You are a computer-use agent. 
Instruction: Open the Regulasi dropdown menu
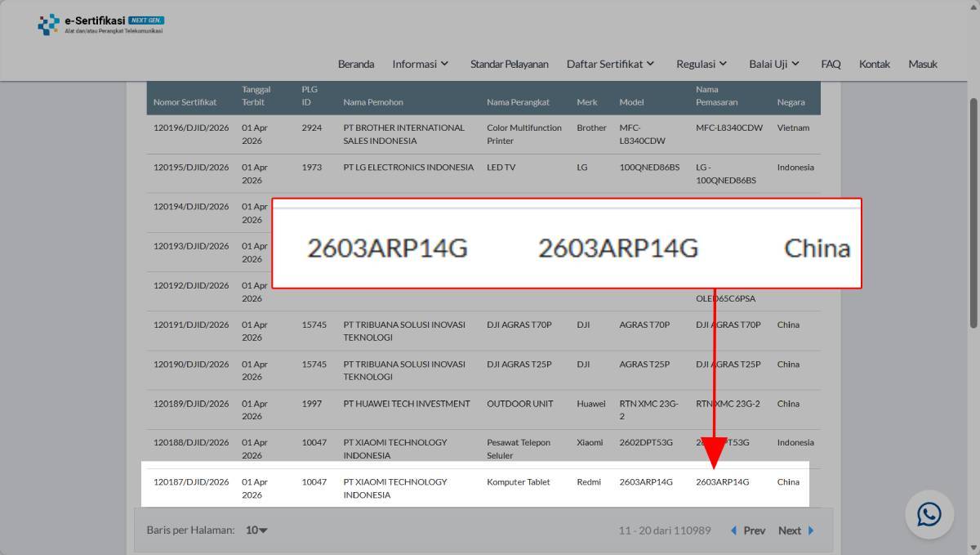click(x=702, y=64)
